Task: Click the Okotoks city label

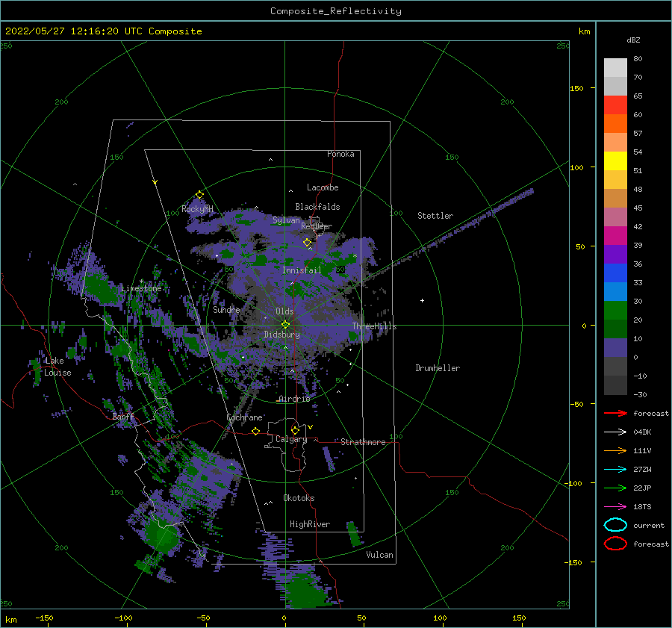Action: 299,498
